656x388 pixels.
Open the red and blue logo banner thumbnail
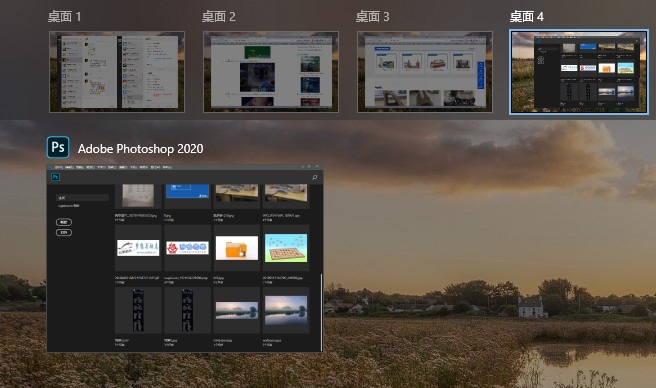pyautogui.click(x=187, y=248)
